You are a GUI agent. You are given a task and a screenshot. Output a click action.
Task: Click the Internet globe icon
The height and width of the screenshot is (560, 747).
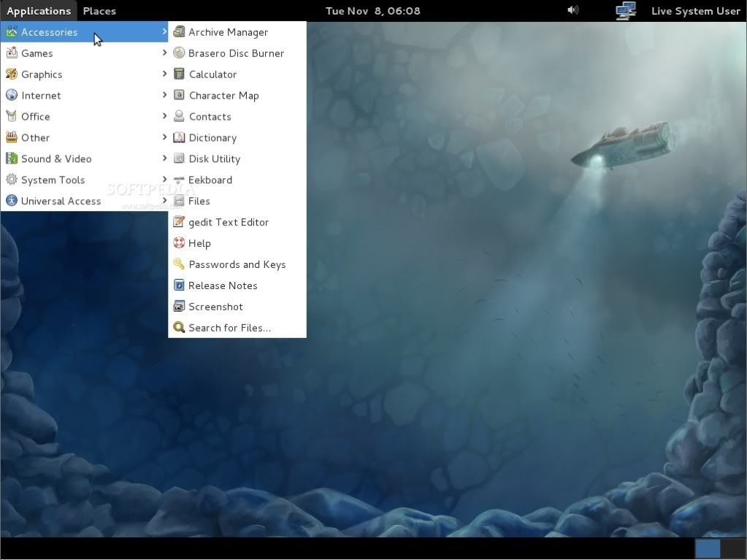[12, 95]
